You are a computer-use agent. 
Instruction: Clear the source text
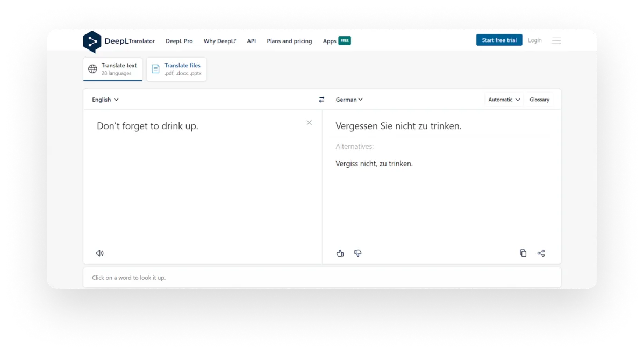point(309,123)
